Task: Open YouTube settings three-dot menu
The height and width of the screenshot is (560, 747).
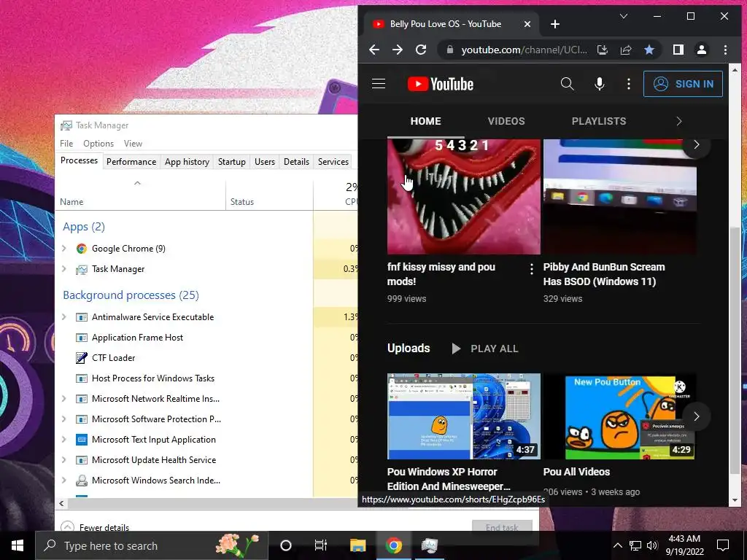Action: [x=629, y=84]
